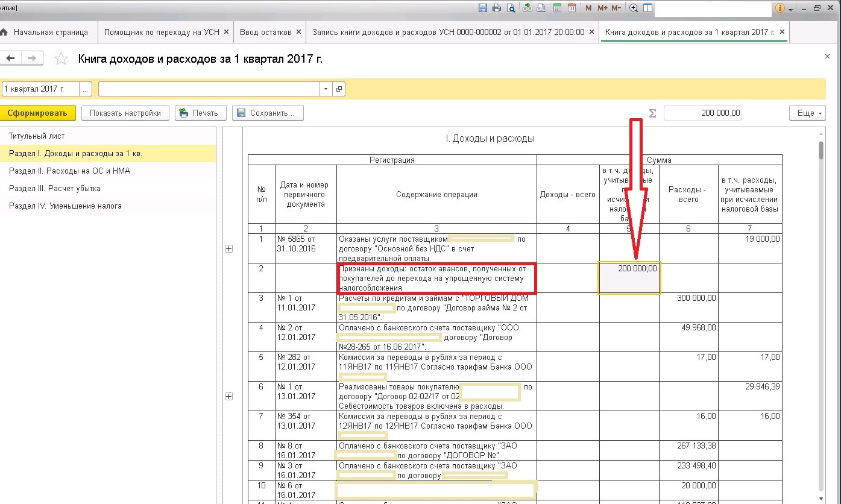Click Показать настройки button
Image resolution: width=841 pixels, height=504 pixels.
[125, 113]
